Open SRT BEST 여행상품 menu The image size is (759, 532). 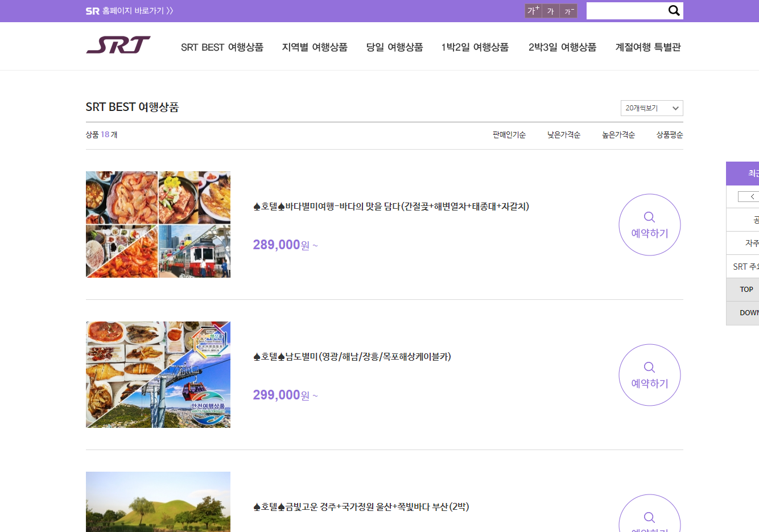coord(222,47)
